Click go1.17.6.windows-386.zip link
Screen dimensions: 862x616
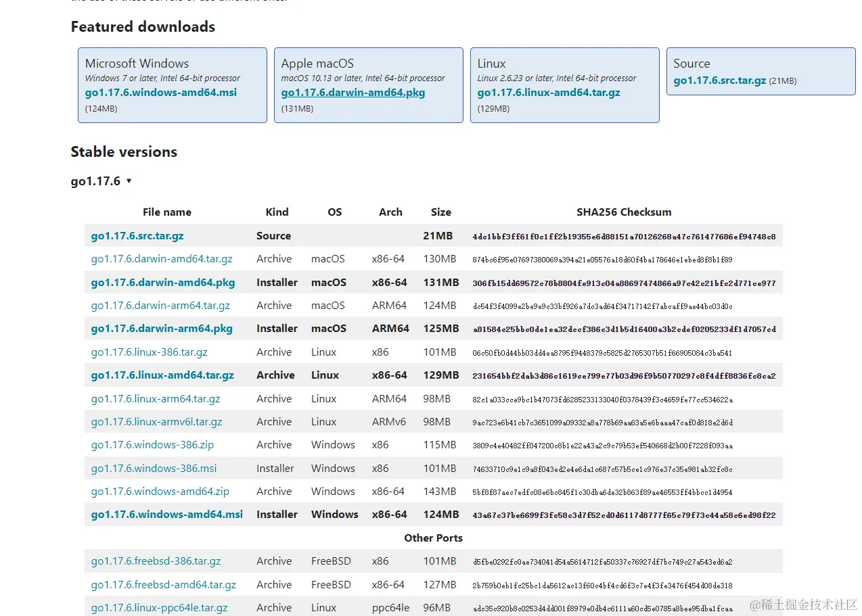click(152, 445)
